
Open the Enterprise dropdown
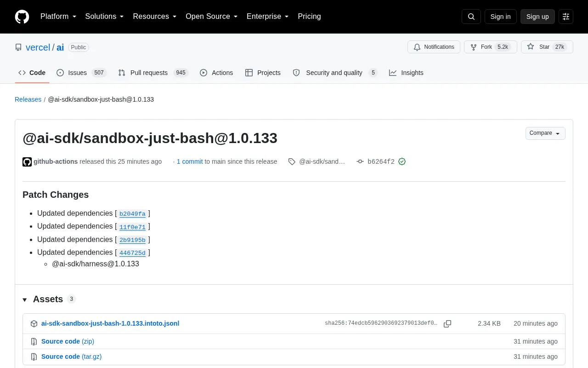coord(268,17)
